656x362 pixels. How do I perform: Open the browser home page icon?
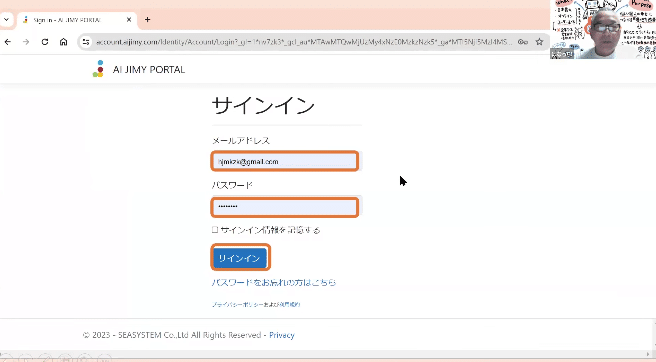pos(64,42)
